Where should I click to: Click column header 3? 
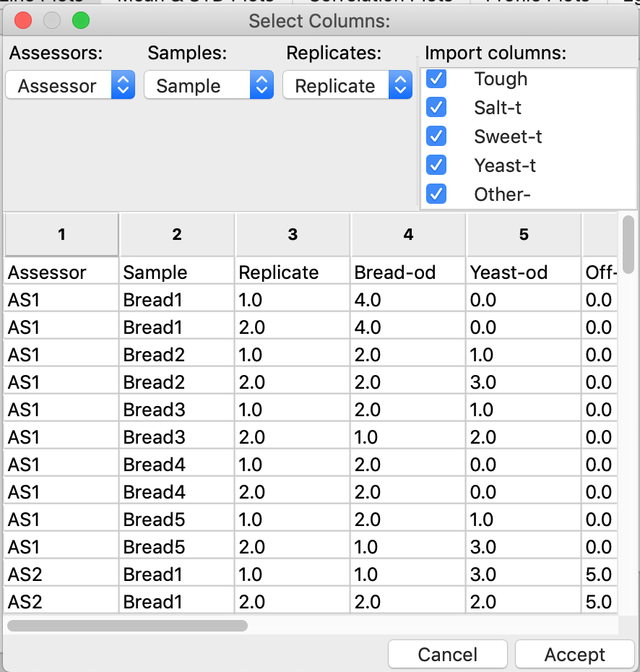[293, 234]
